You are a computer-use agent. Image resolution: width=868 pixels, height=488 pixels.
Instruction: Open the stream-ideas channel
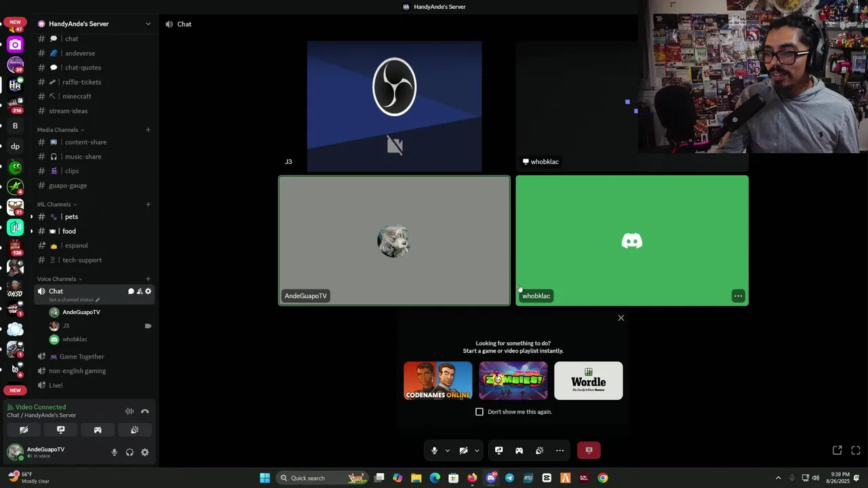point(95,111)
